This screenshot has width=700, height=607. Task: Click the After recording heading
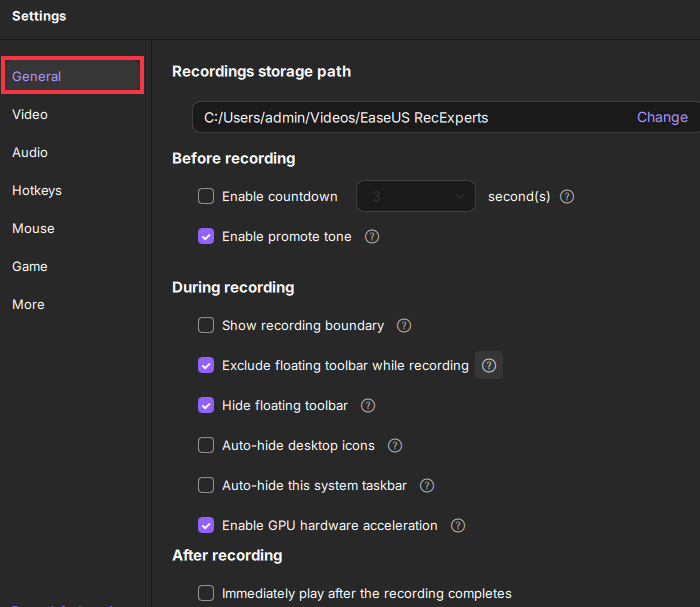[x=227, y=555]
